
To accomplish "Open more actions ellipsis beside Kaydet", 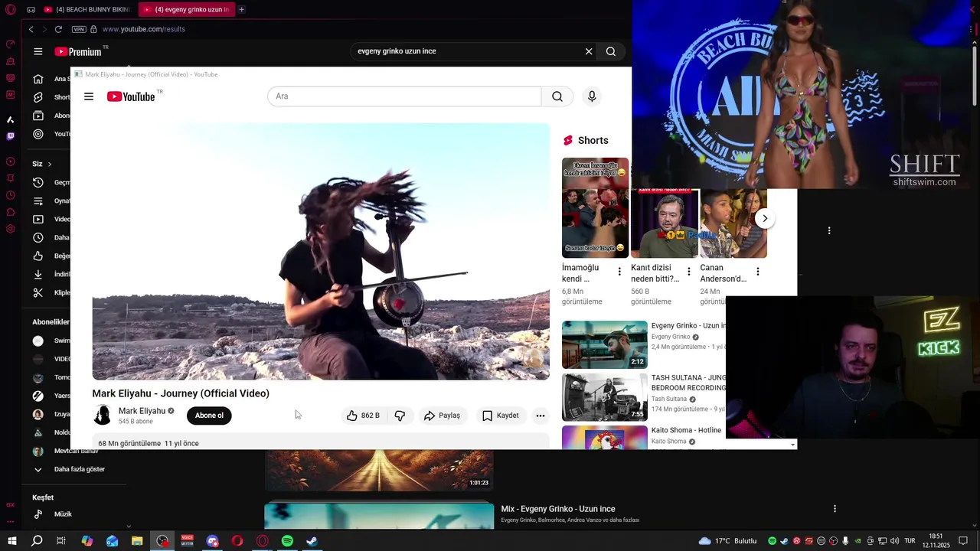I will (541, 416).
